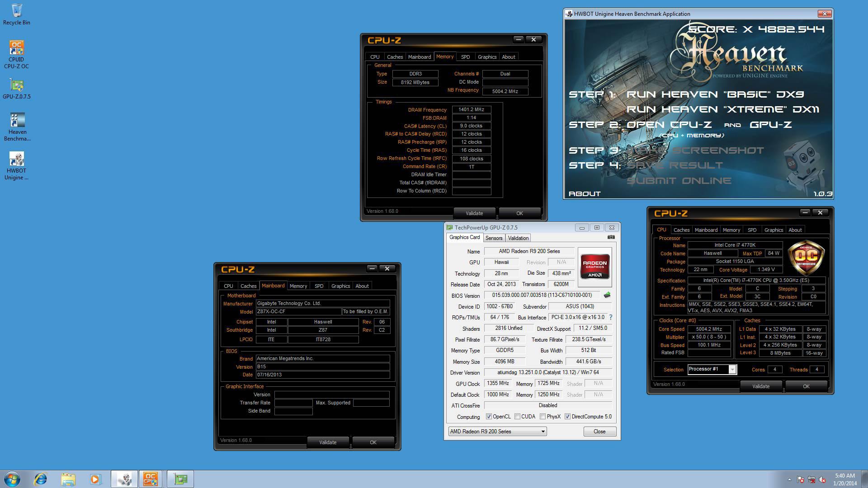Click the muted volume tray icon
This screenshot has height=488, width=868.
823,479
